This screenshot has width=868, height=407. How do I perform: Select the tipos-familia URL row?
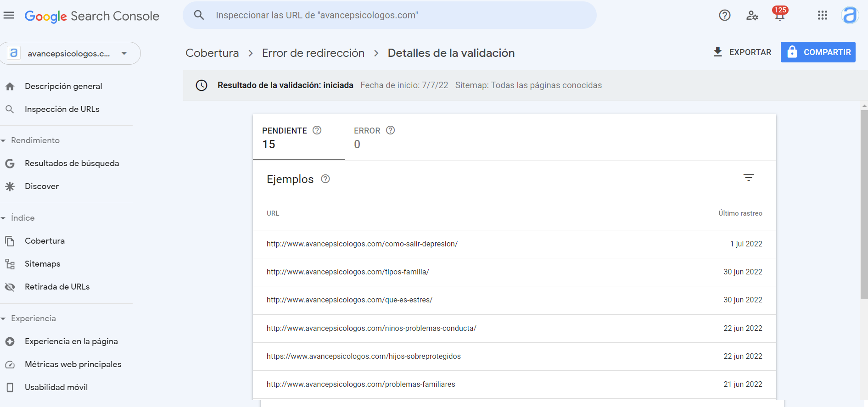pyautogui.click(x=515, y=272)
